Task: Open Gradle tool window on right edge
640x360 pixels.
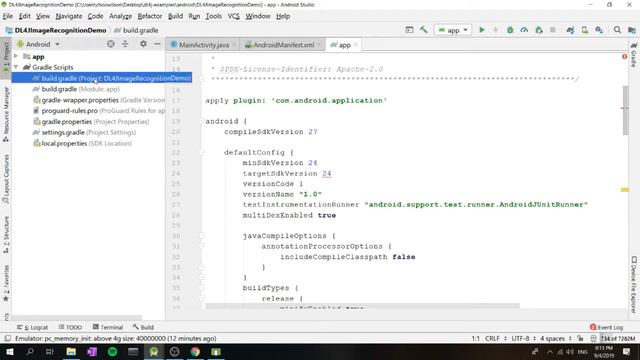Action: coord(633,55)
